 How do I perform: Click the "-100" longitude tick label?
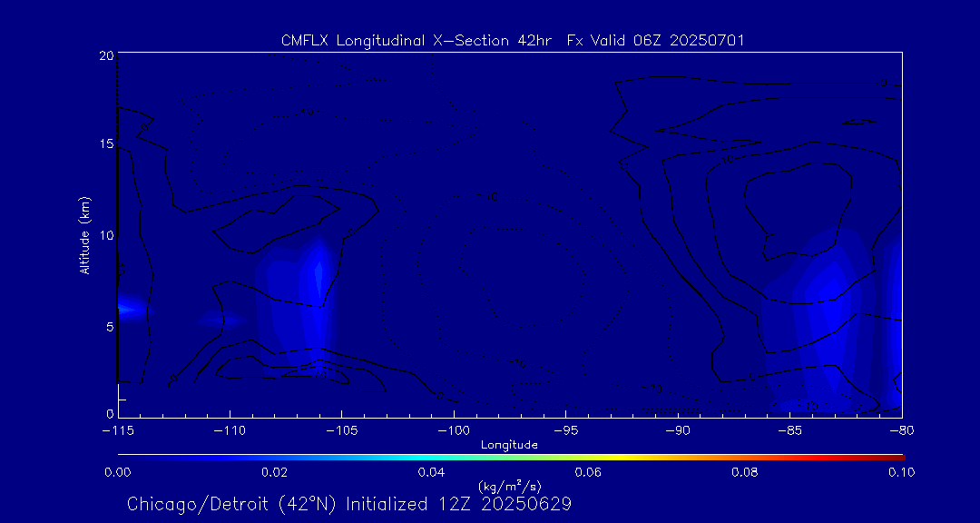point(454,431)
